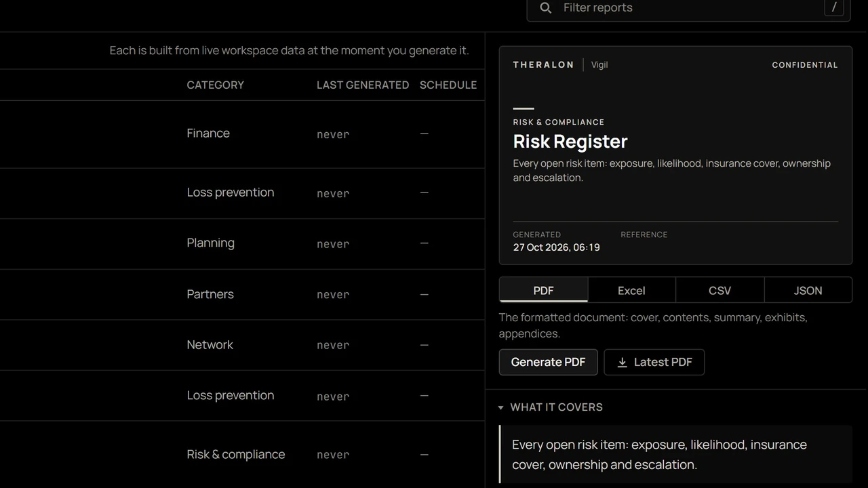Select the Risk & compliance category row
The image size is (868, 488).
coord(242,455)
